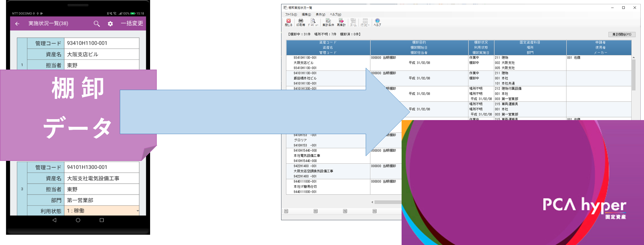Open the 表示(V) menu
Screen dimensions: 644x245
(320, 15)
